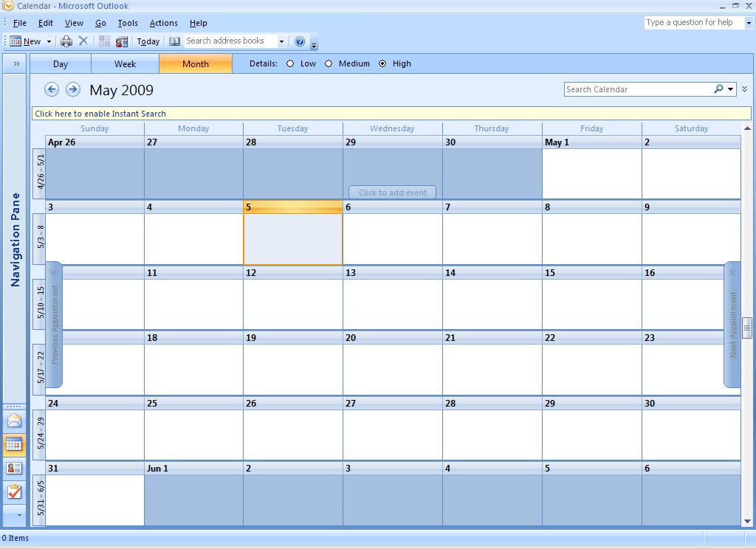
Task: Select week 4/26 - 5/1 row header
Action: pos(40,173)
